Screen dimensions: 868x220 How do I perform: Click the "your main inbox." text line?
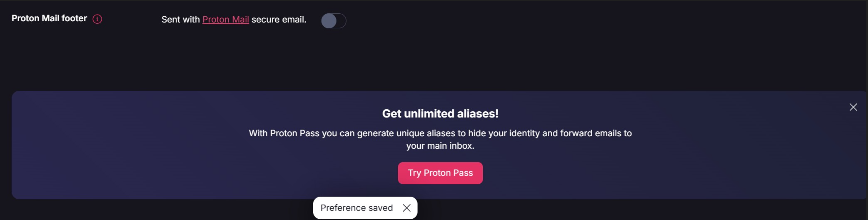(440, 146)
